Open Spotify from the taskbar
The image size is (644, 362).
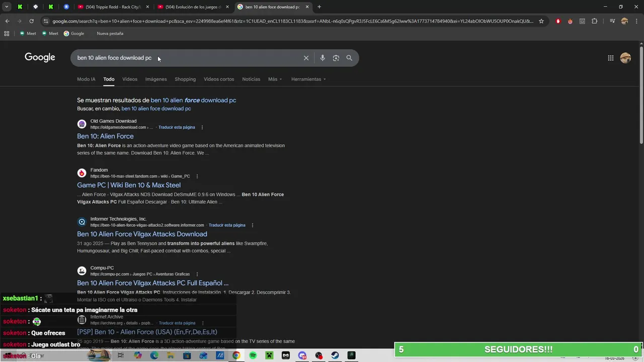coord(253,355)
